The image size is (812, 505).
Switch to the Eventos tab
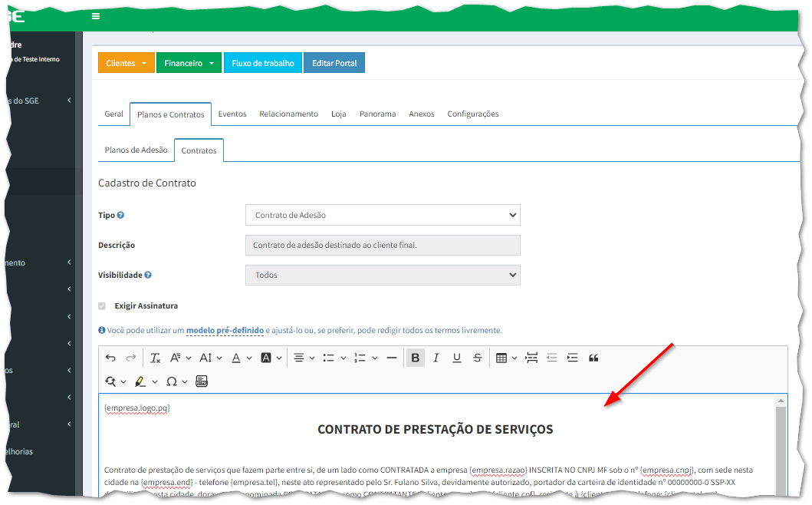pos(232,114)
